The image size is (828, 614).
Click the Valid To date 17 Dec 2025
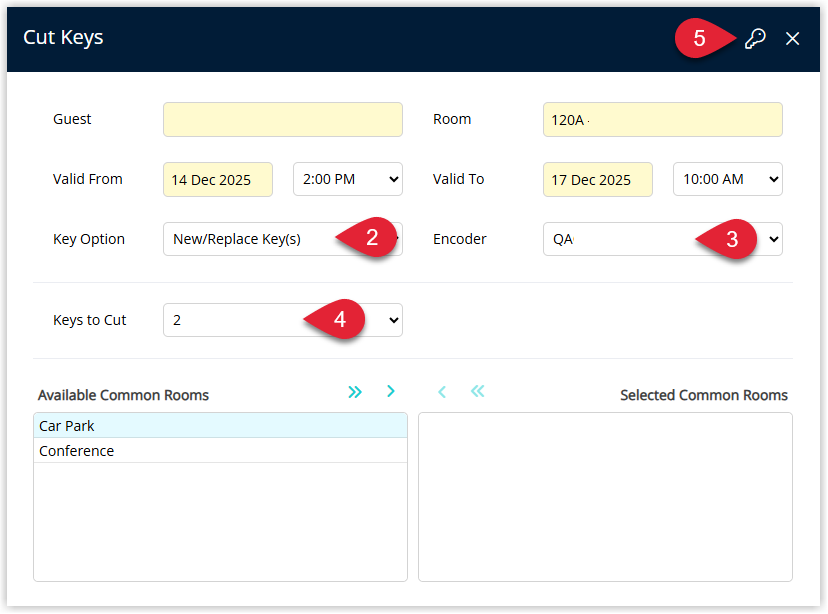(598, 180)
